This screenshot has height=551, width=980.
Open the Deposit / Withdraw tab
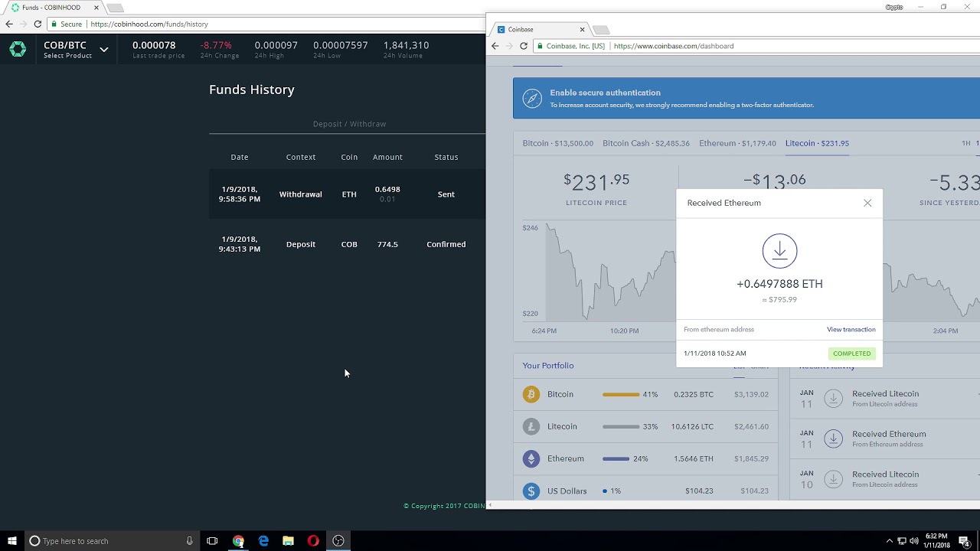[x=349, y=124]
